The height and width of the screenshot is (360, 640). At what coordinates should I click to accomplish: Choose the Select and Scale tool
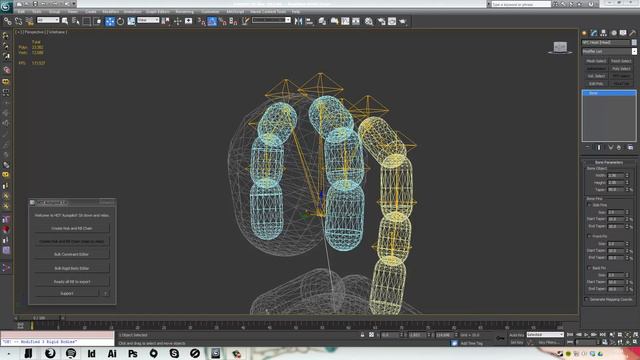[x=131, y=21]
